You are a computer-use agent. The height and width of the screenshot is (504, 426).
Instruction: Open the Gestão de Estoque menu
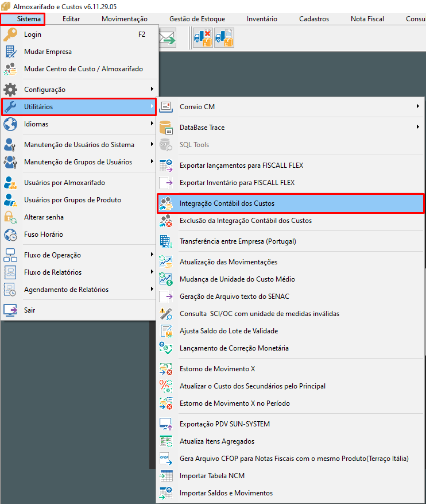197,19
